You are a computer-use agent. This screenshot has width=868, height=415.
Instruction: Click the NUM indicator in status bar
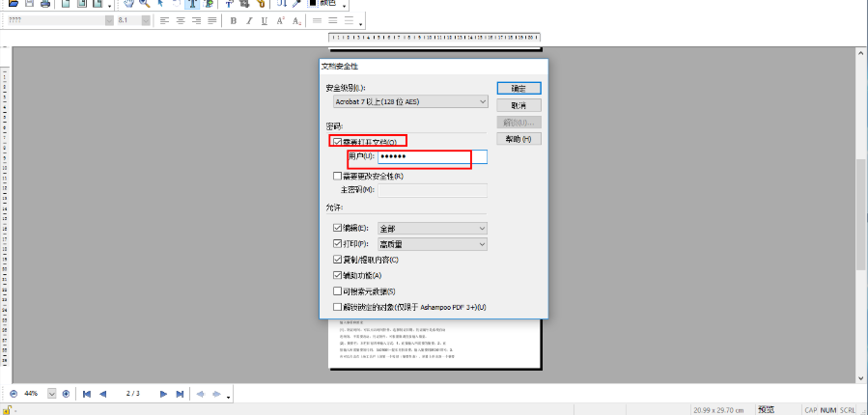point(827,410)
